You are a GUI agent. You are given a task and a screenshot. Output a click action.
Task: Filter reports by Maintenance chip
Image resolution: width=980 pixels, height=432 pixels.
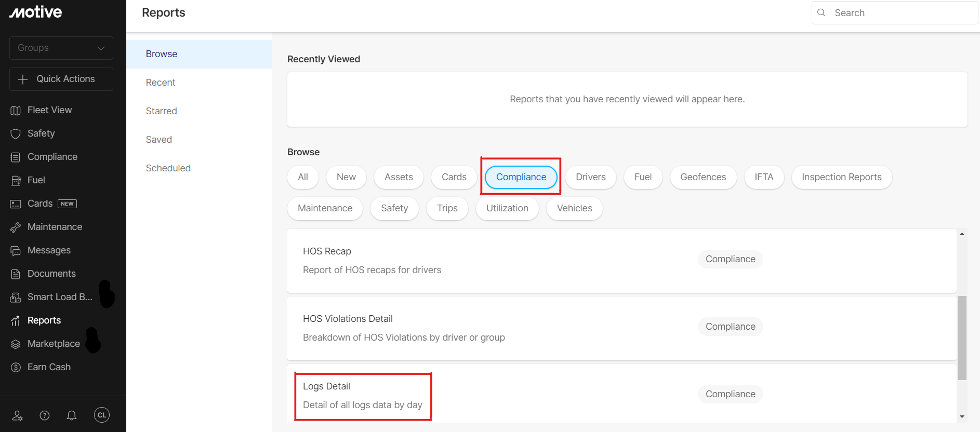click(325, 208)
